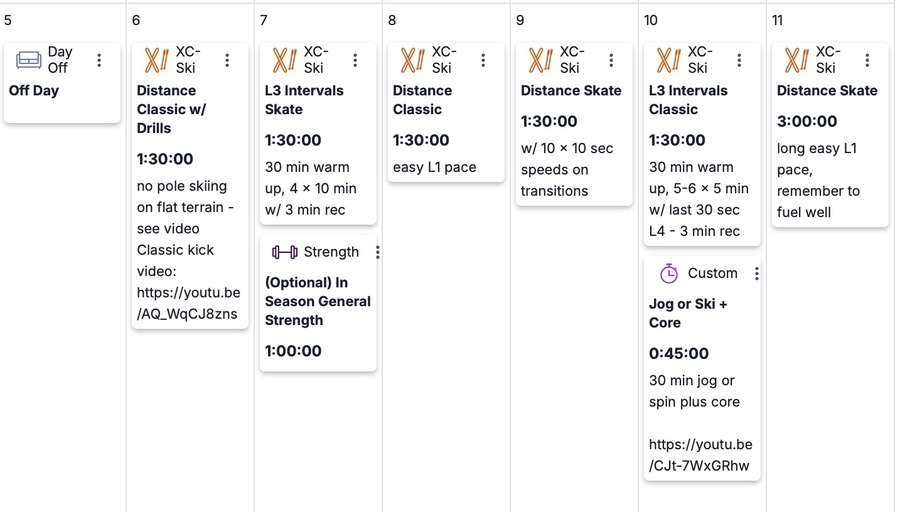900x512 pixels.
Task: Click XC-Ski icon on L3 Intervals Skate
Action: 284,60
